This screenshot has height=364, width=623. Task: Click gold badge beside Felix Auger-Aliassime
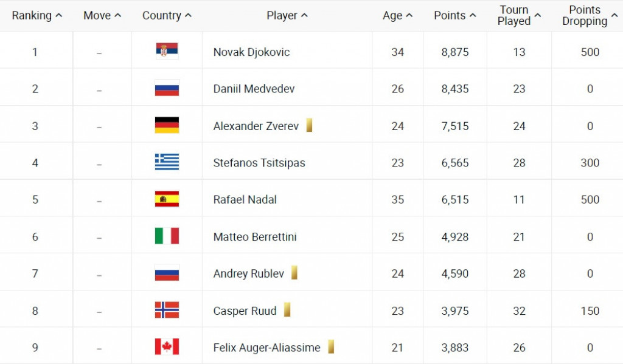click(x=331, y=348)
